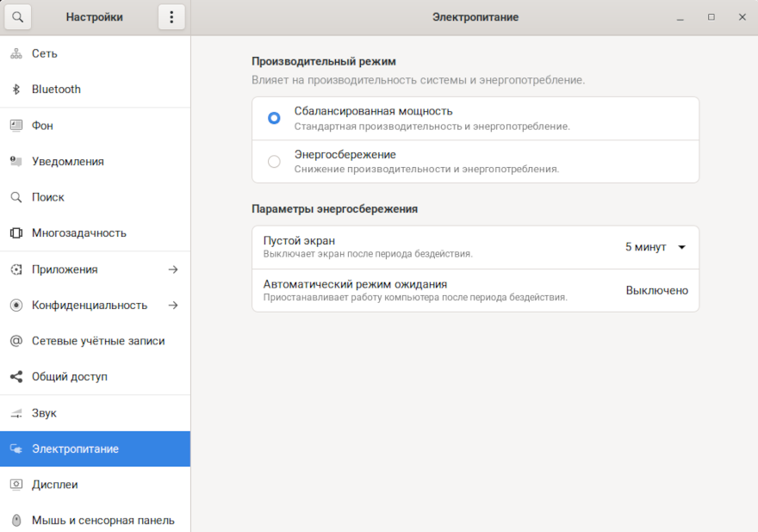Open Мышь и сенсорная панель settings
758x532 pixels.
pos(103,520)
